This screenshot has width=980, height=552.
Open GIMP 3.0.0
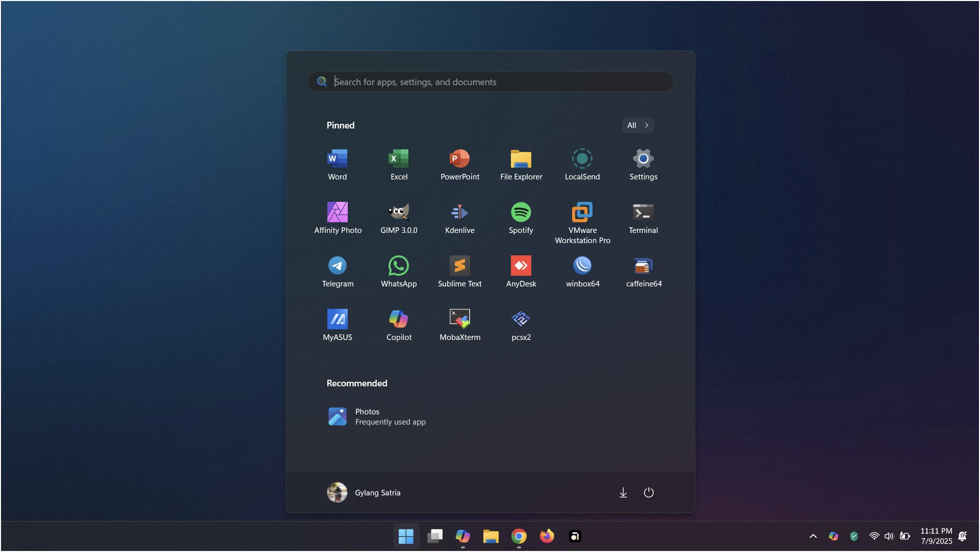tap(399, 219)
